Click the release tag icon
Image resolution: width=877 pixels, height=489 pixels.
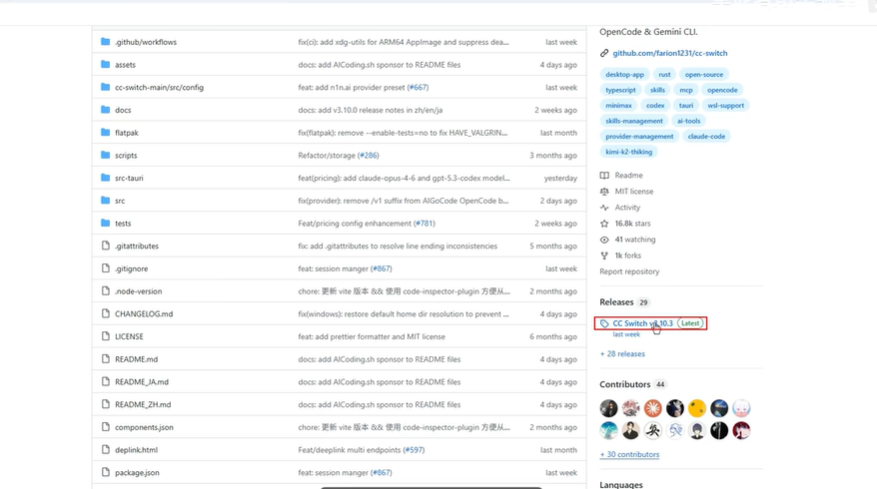click(x=604, y=323)
